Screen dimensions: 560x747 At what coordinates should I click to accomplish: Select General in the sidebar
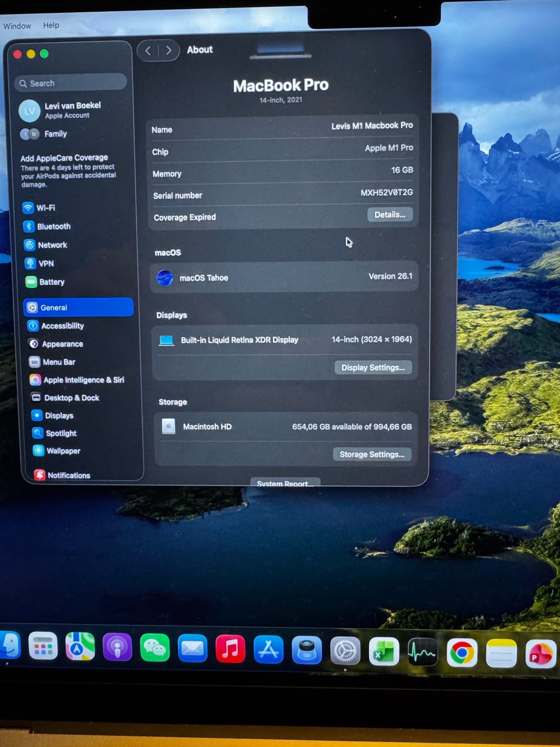pyautogui.click(x=79, y=308)
